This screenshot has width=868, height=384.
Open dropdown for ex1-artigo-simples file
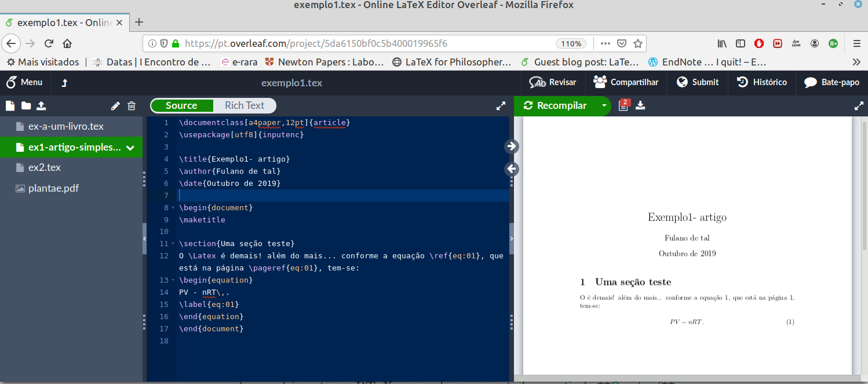coord(130,148)
